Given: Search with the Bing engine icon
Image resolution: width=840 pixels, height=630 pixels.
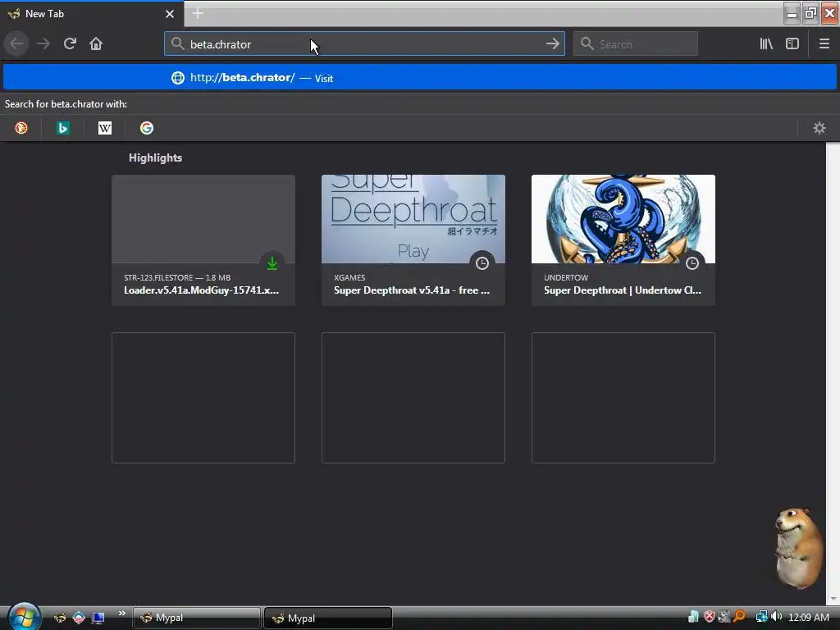Looking at the screenshot, I should coord(63,128).
